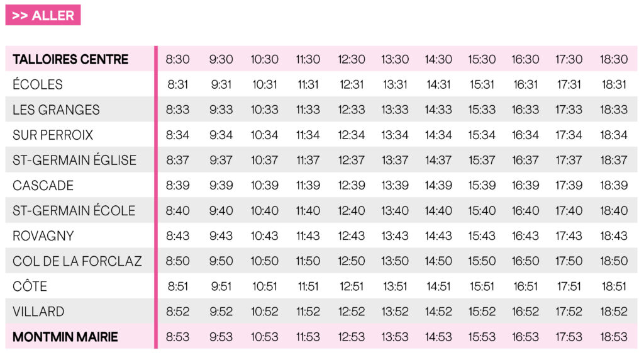
Task: Click the 8:30 Talloires Centre departure
Action: click(x=178, y=59)
